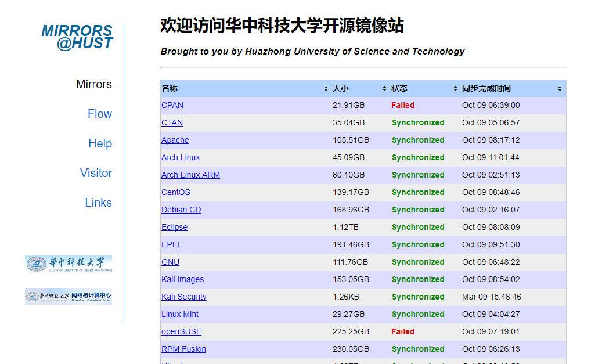Open the Eclipse mirror link
Screen dimensions: 602x364
[174, 227]
